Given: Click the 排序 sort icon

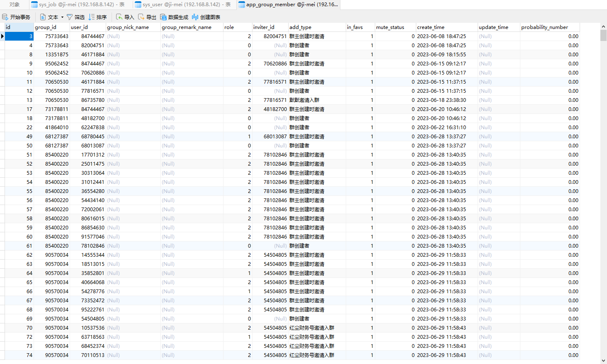Looking at the screenshot, I should [92, 17].
